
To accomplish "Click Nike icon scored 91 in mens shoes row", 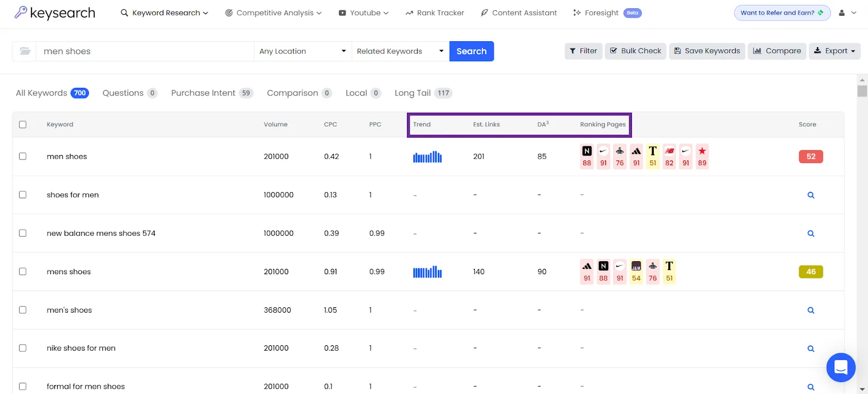I will coord(620,272).
